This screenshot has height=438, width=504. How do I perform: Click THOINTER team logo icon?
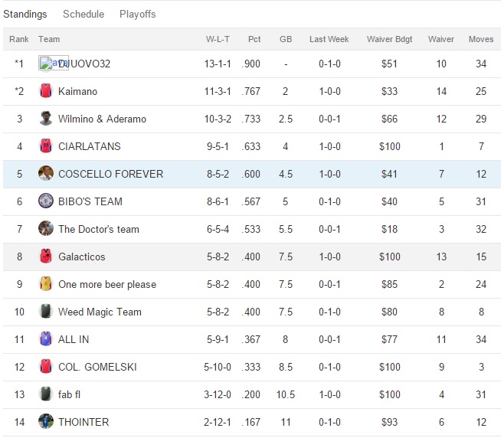pos(46,422)
